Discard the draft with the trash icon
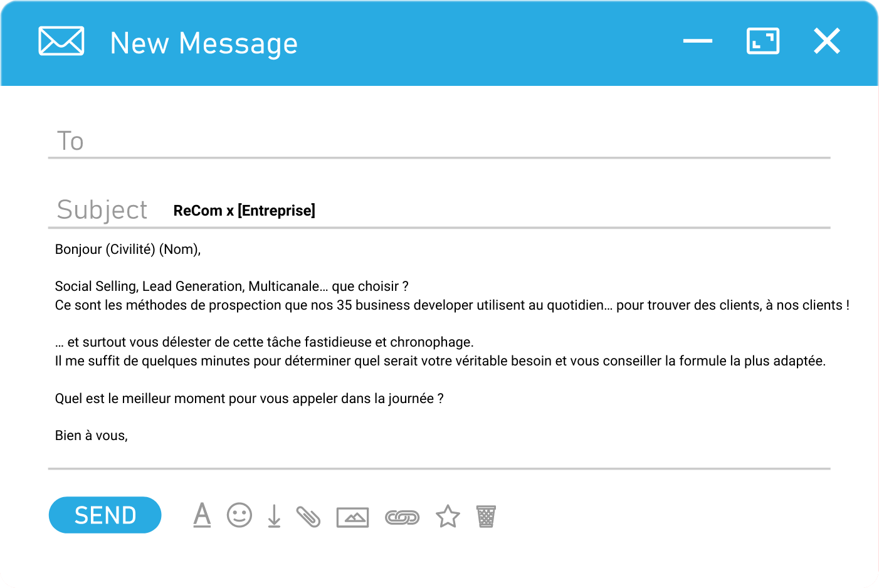The width and height of the screenshot is (879, 588). tap(487, 515)
